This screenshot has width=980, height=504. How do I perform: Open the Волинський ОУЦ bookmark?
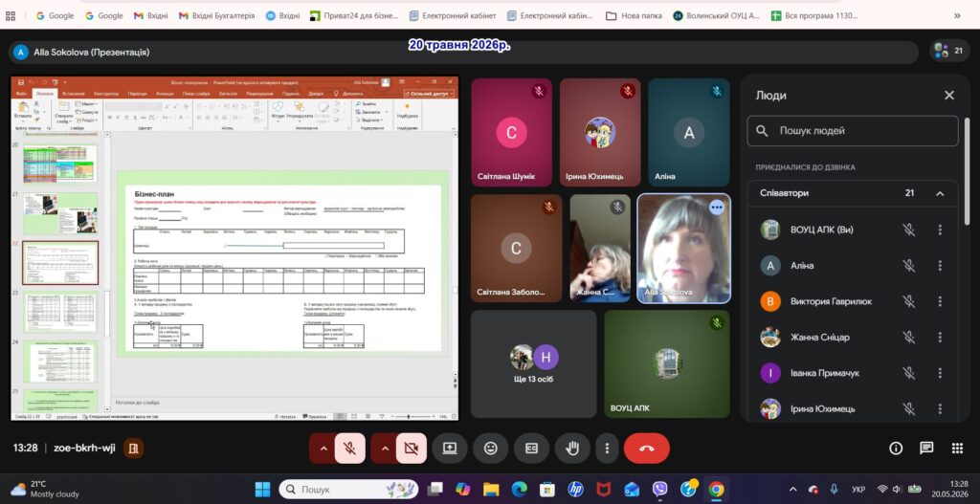[x=716, y=15]
